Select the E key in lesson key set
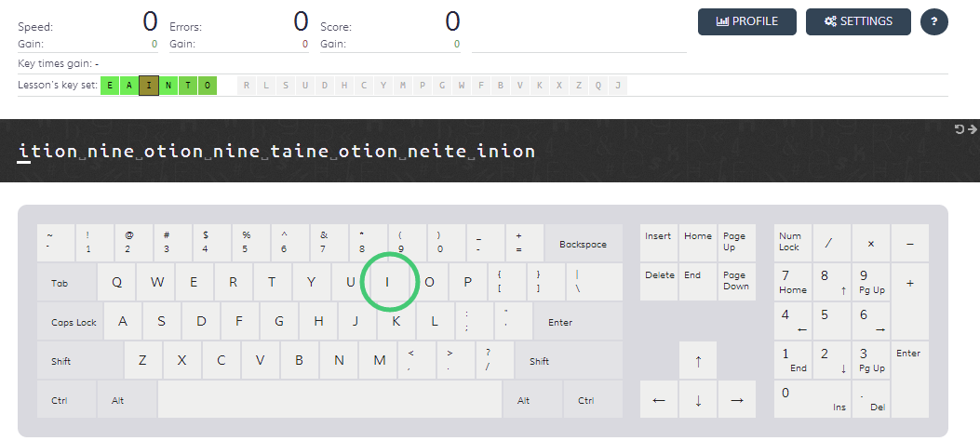 coord(109,87)
